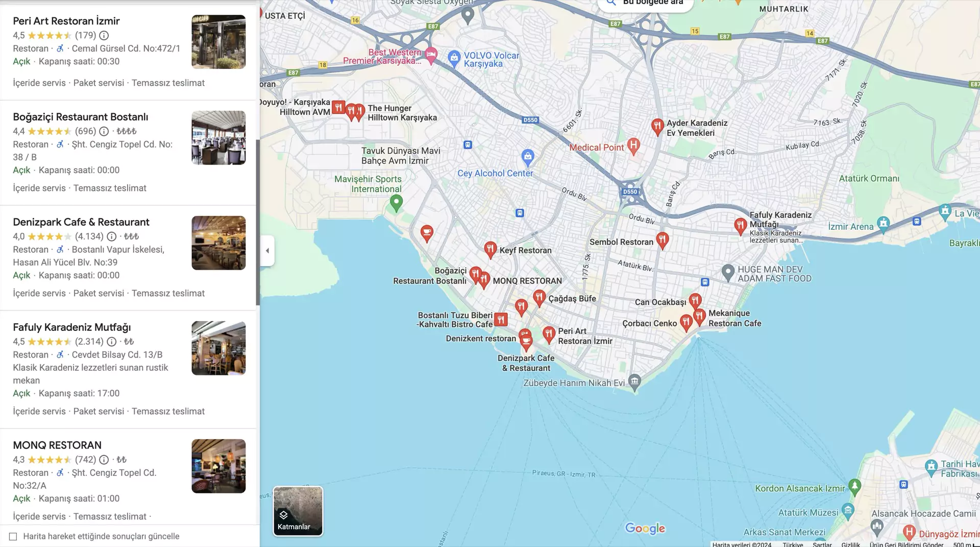
Task: Click the info icon beside Denizpark rating
Action: tap(111, 236)
